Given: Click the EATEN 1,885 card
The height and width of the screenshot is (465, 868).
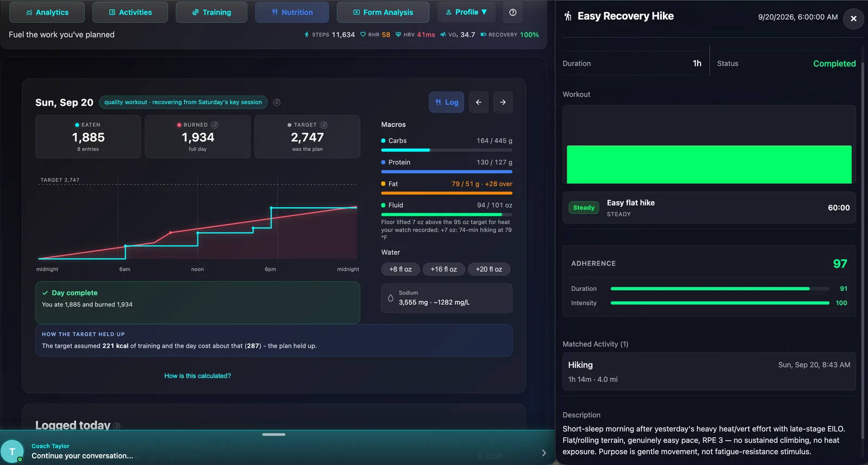Looking at the screenshot, I should click(88, 137).
